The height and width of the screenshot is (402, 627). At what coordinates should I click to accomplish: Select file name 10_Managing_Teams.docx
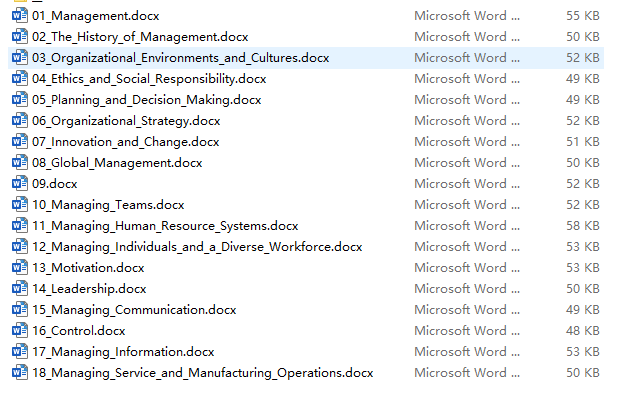[108, 205]
